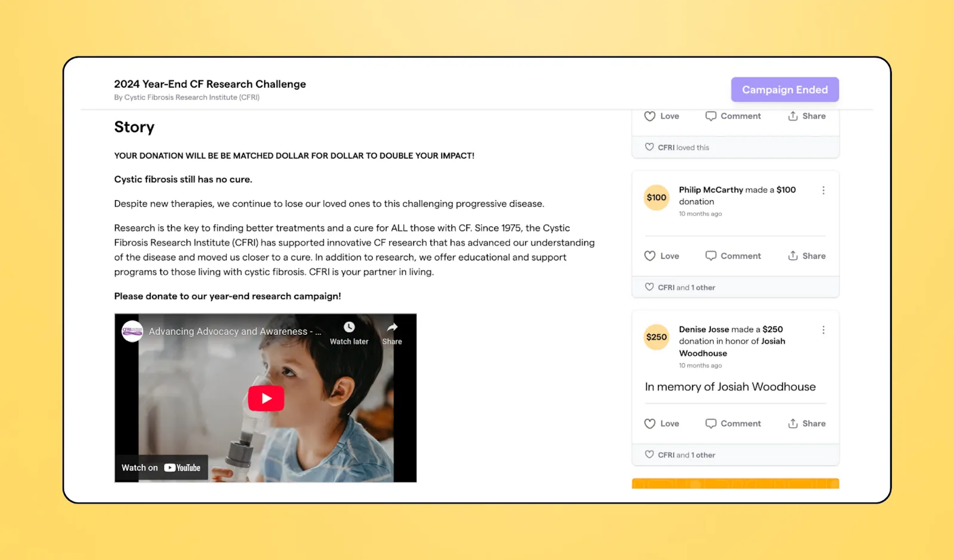Play the YouTube video

[266, 399]
